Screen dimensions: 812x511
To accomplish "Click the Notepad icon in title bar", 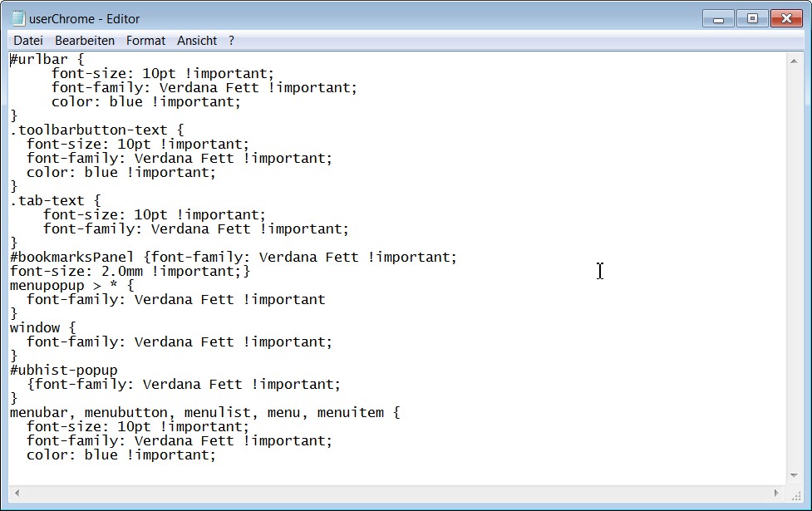I will click(18, 18).
